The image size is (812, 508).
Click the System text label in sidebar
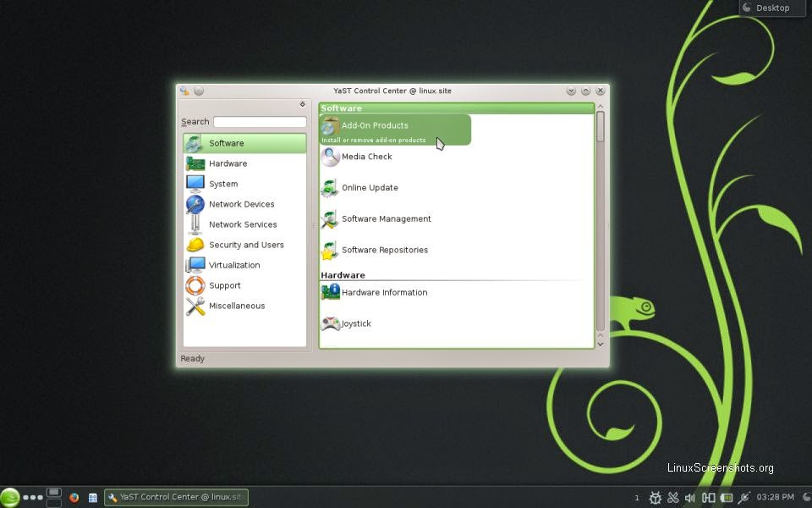click(223, 184)
